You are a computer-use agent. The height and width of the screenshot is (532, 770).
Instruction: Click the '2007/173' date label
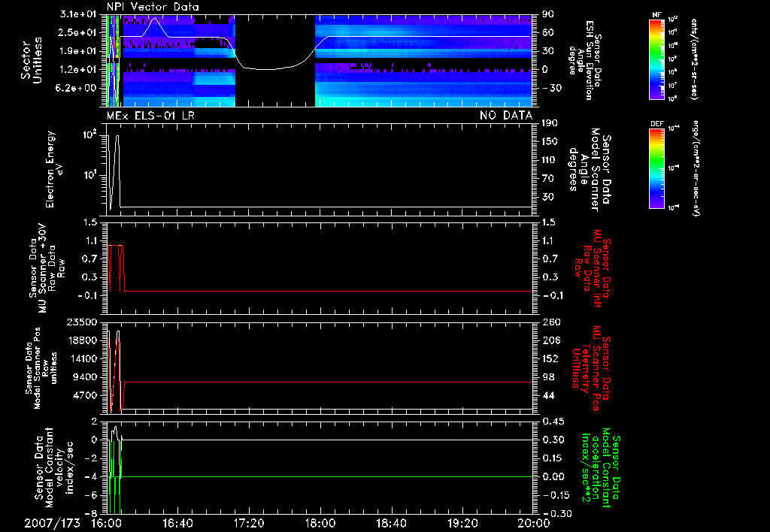click(x=52, y=523)
